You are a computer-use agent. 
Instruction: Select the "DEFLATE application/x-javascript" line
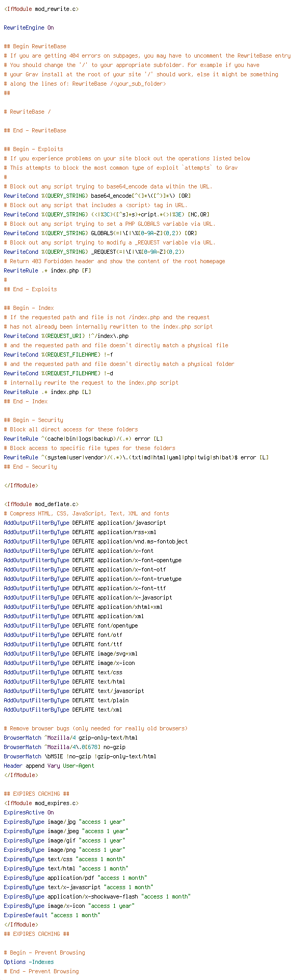pos(88,597)
